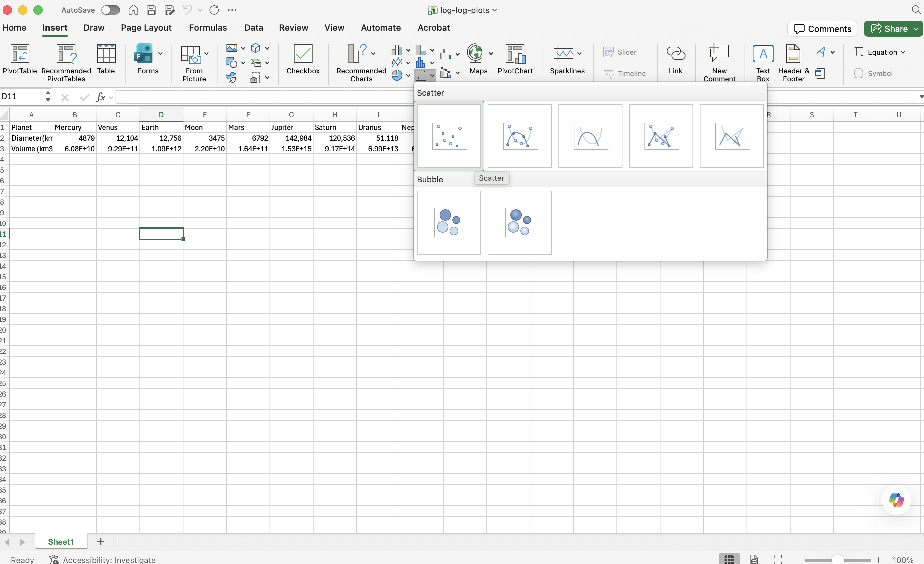
Task: Add a New Comment
Action: pos(719,63)
